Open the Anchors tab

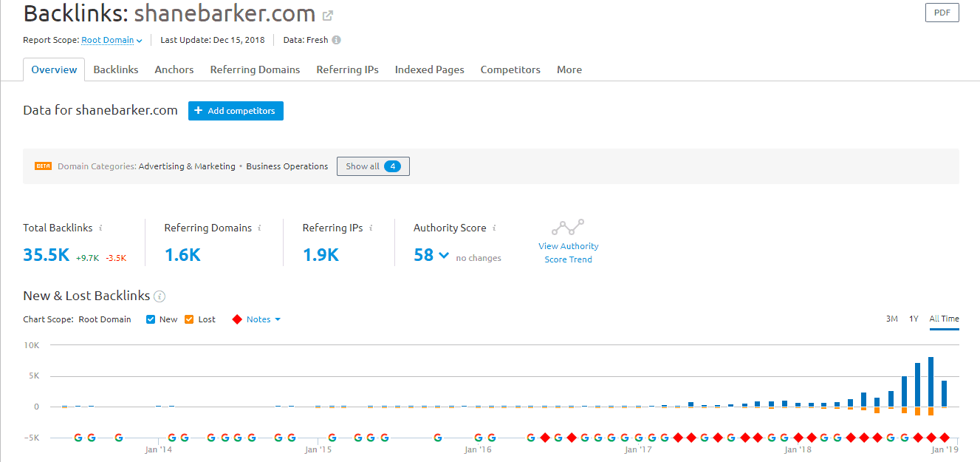click(x=174, y=69)
